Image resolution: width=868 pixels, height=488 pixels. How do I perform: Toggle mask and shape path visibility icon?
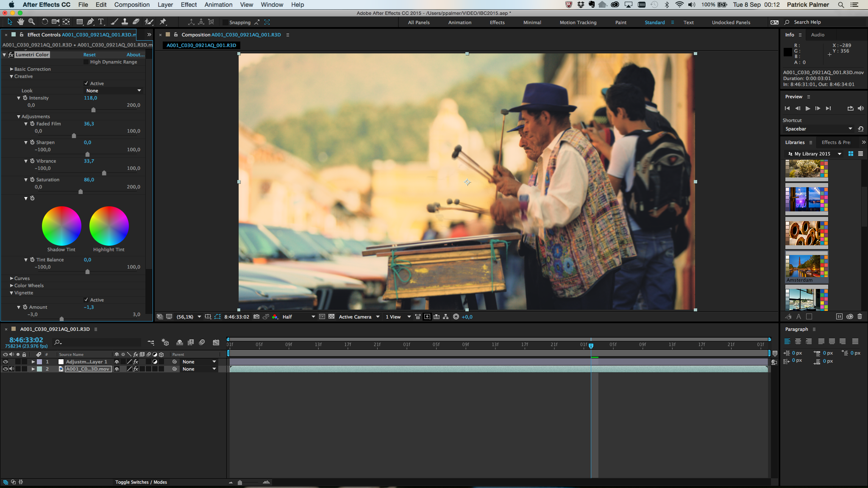click(x=217, y=317)
